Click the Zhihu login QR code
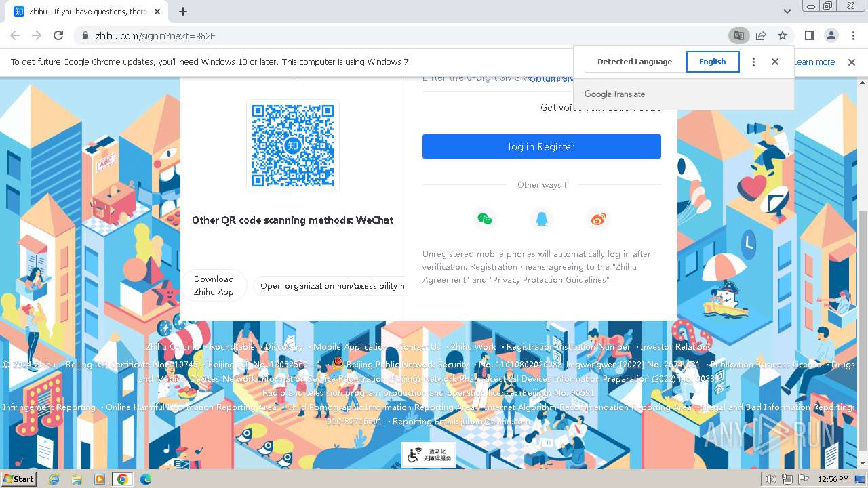This screenshot has width=868, height=488. coord(293,146)
